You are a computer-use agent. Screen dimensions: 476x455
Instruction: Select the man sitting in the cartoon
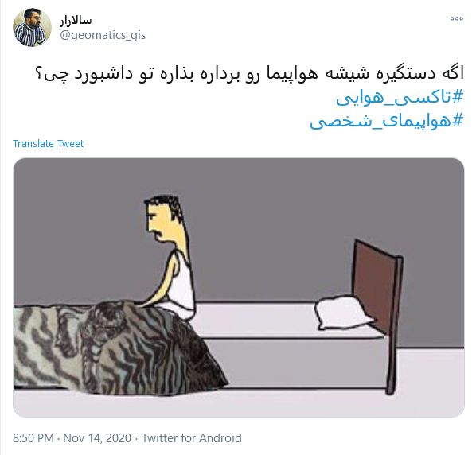point(169,256)
